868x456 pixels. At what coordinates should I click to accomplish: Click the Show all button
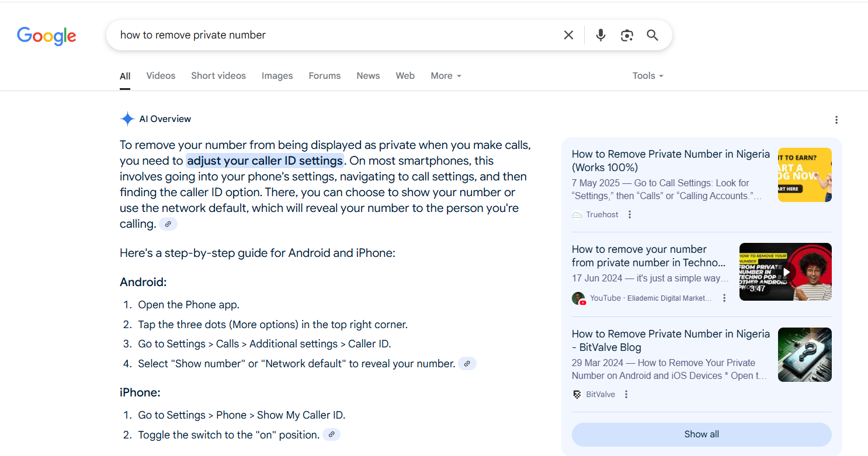[701, 434]
